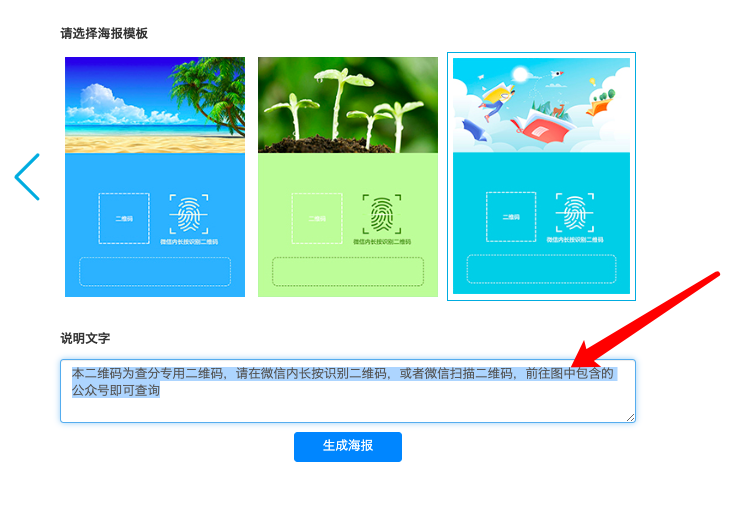
Task: Choose the green seedling poster template
Action: click(348, 177)
